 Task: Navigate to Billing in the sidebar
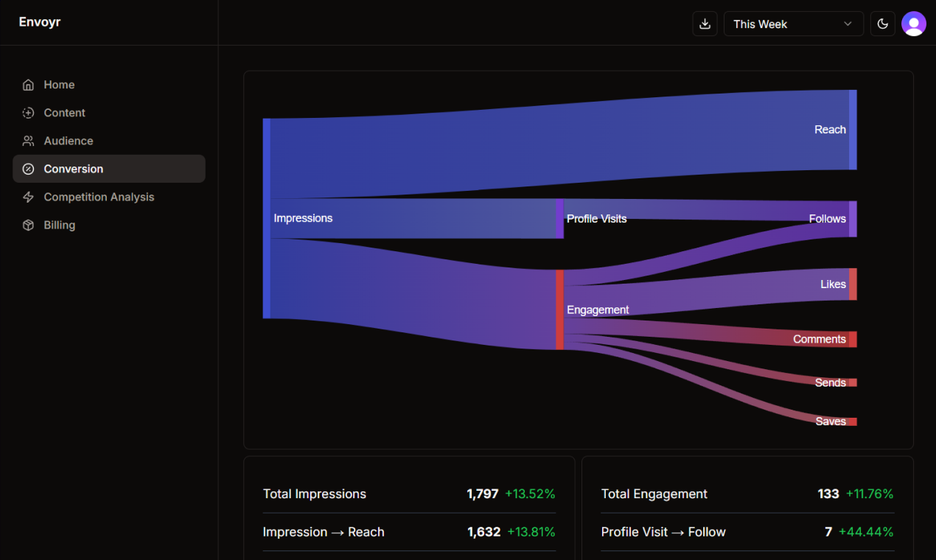(x=59, y=225)
